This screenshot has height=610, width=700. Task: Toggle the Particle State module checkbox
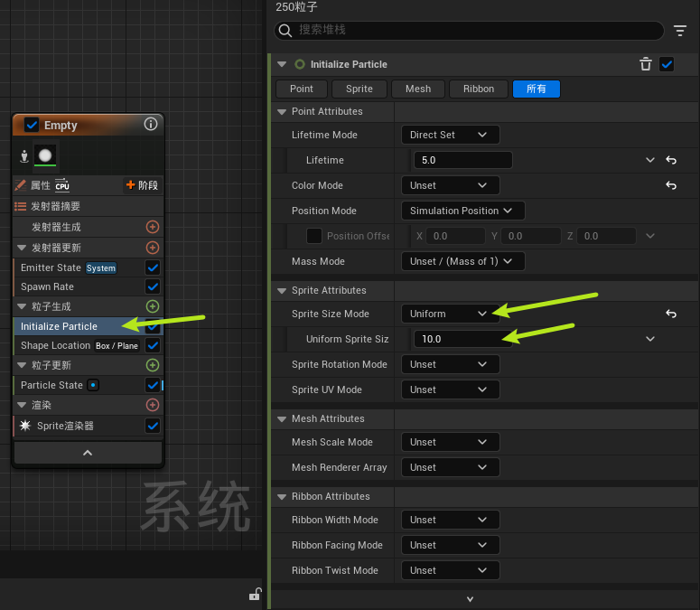click(153, 385)
